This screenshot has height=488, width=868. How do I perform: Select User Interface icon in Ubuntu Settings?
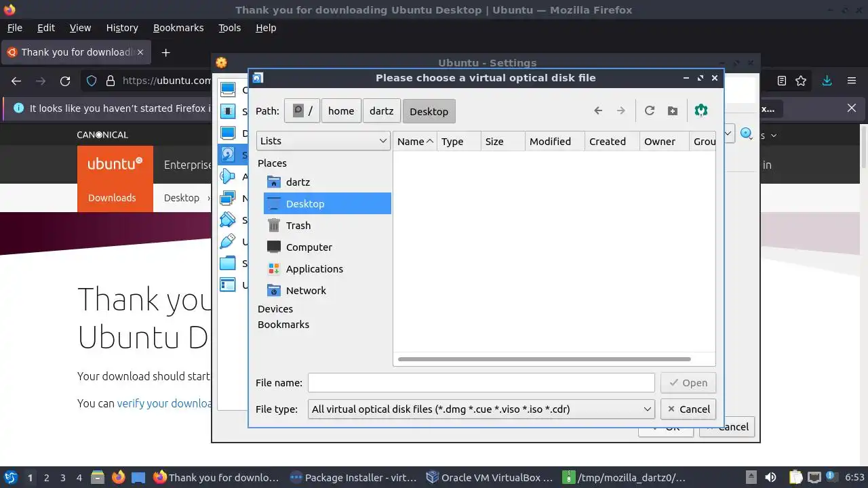(x=229, y=285)
